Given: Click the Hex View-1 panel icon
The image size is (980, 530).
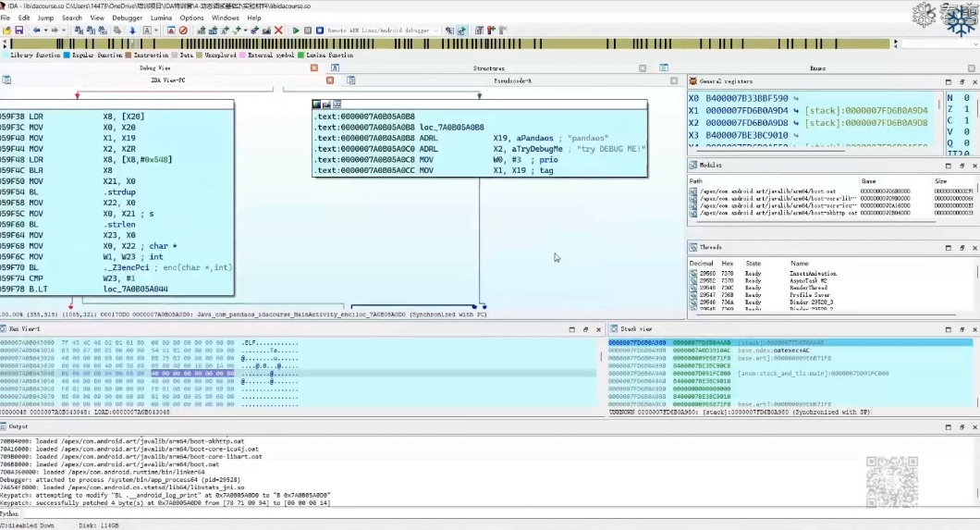Looking at the screenshot, I should click(4, 328).
